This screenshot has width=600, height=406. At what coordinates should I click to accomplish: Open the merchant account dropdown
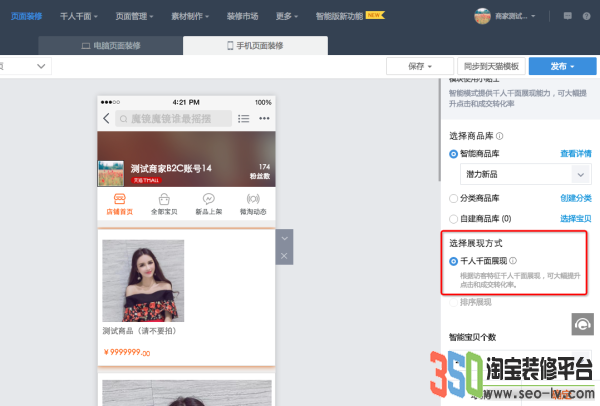pyautogui.click(x=515, y=16)
